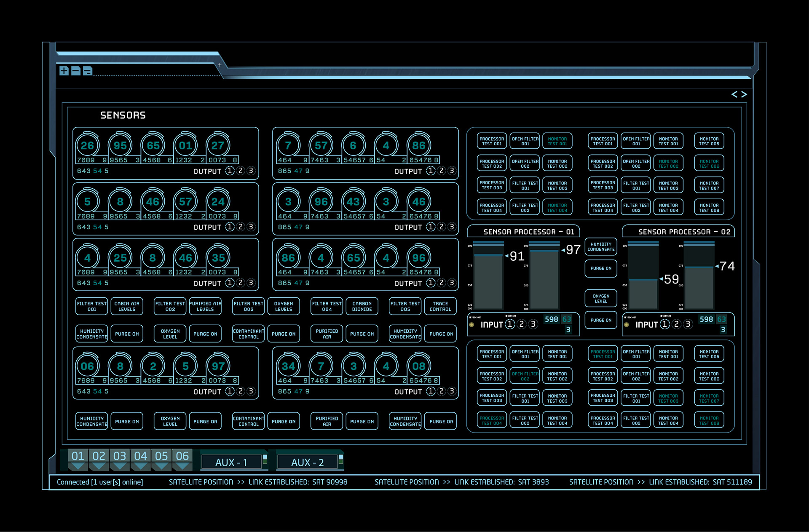Switch to the AUX - 1 tab
Viewport: 809px width, 532px height.
pyautogui.click(x=231, y=462)
